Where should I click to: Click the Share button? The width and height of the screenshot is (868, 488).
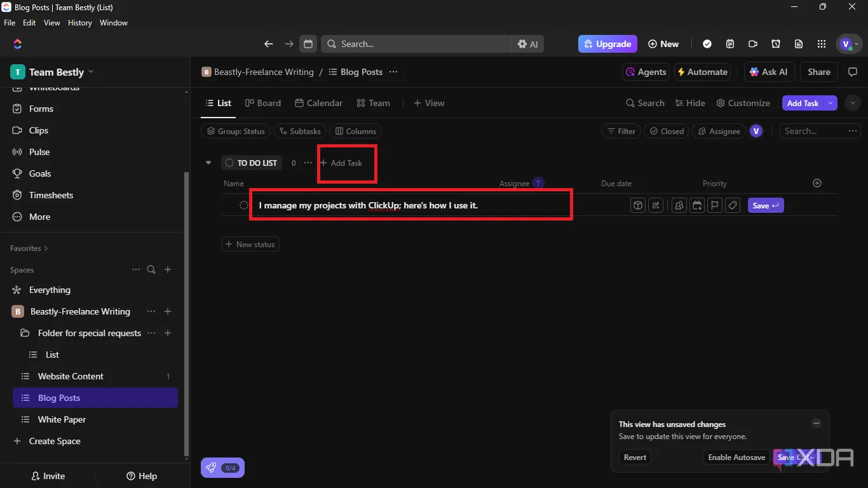click(x=819, y=72)
